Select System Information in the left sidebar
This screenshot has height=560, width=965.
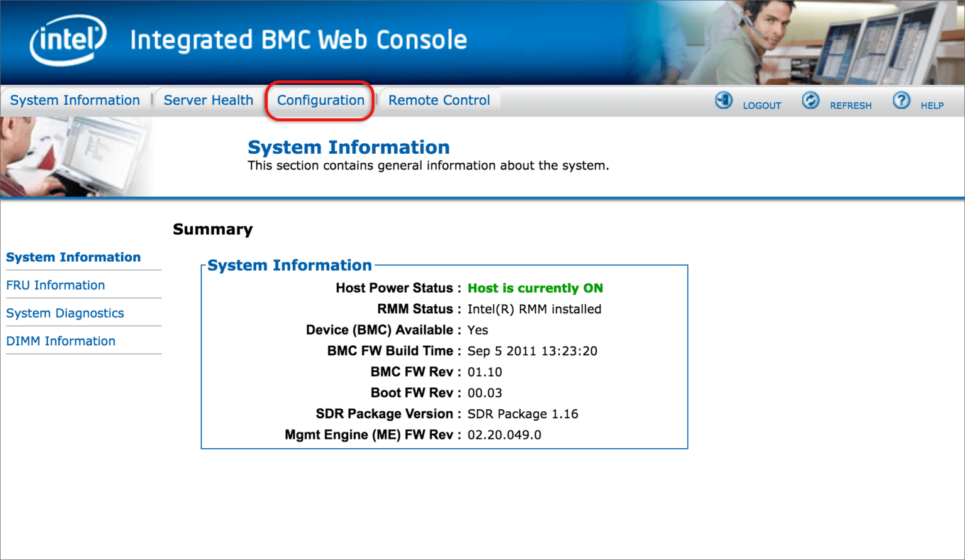point(73,257)
